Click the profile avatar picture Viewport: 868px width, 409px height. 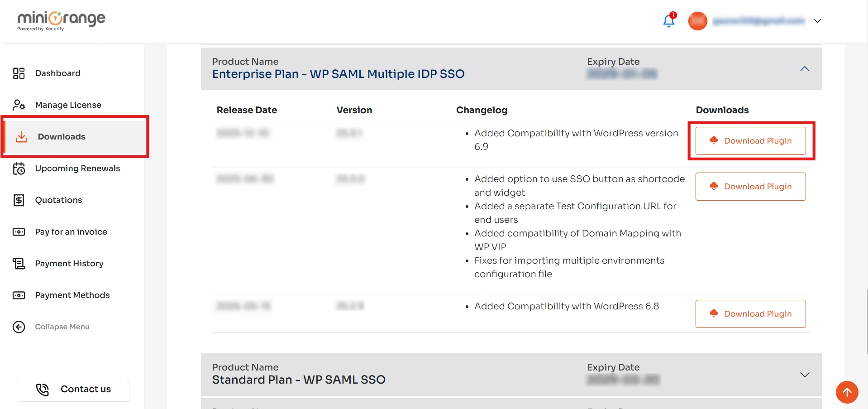coord(697,21)
